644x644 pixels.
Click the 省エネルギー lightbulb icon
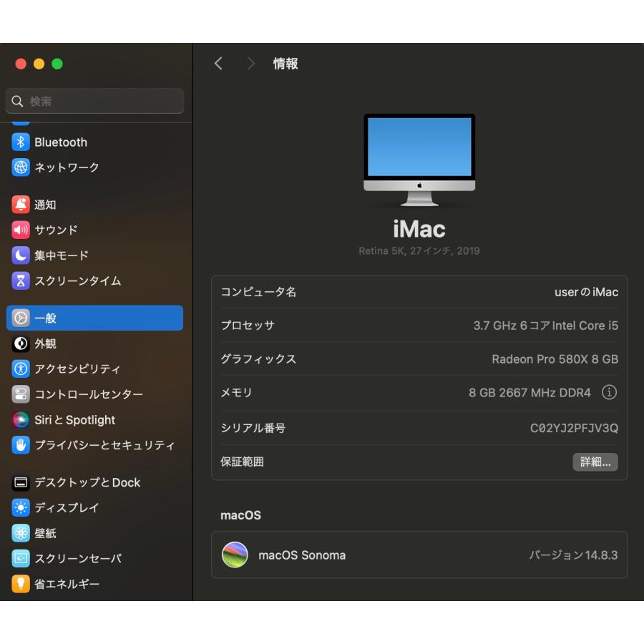coord(21,584)
